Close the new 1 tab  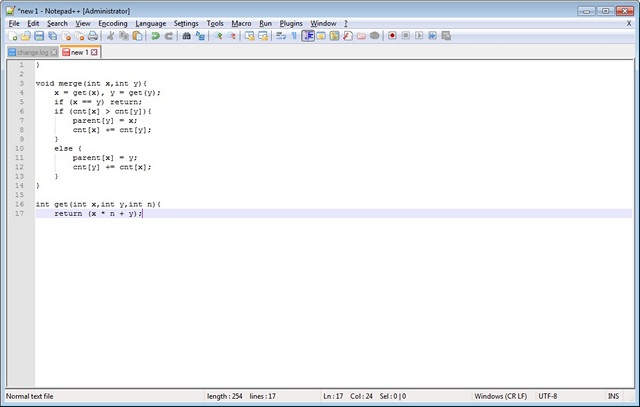pyautogui.click(x=94, y=52)
